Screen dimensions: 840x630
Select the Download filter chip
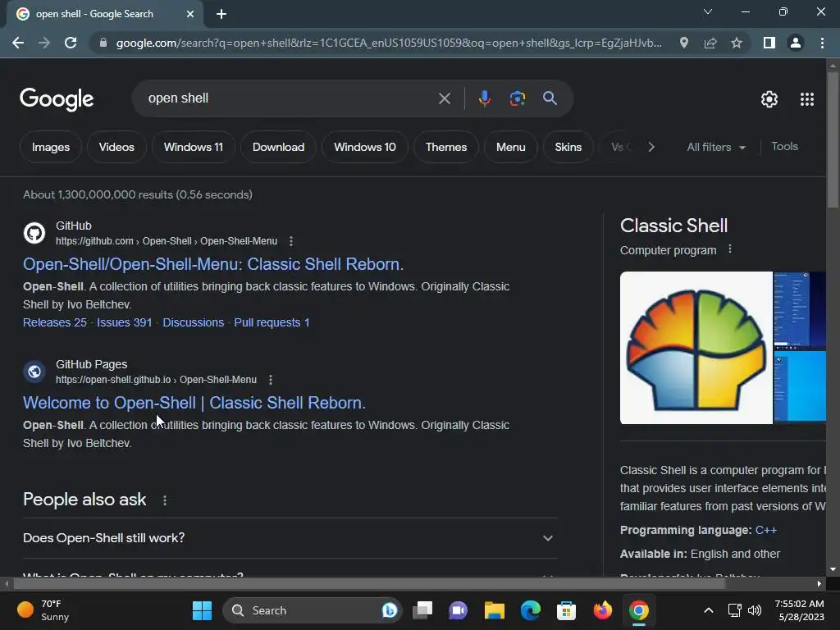coord(279,147)
